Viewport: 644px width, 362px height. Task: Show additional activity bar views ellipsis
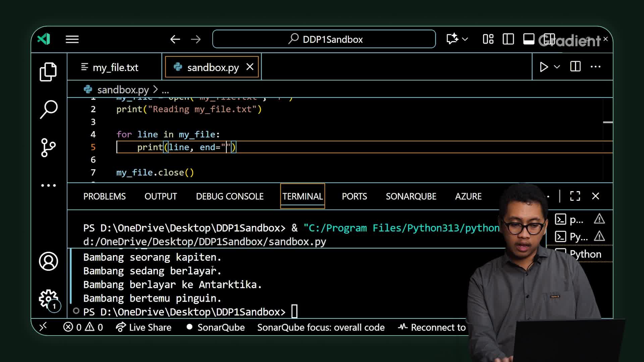point(48,185)
